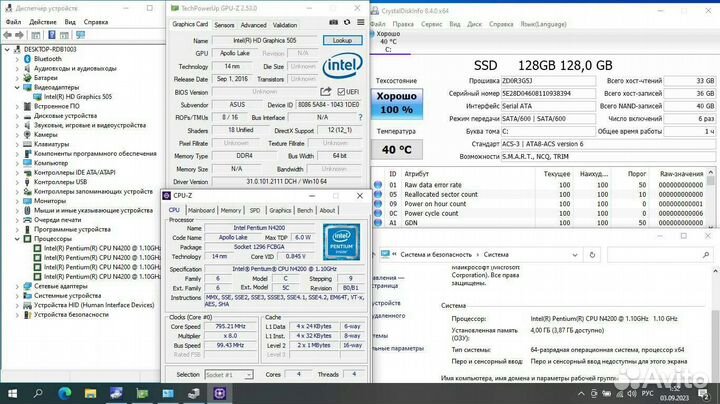Select Intel(R) HD Graphics 505 in the device tree
The height and width of the screenshot is (404, 720).
tap(78, 97)
